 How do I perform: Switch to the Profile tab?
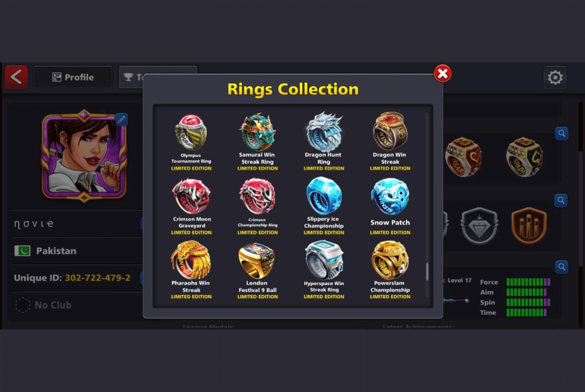(x=73, y=77)
